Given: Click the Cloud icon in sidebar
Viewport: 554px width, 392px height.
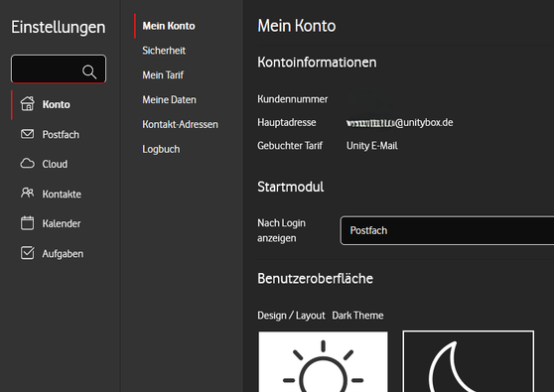Looking at the screenshot, I should 27,164.
